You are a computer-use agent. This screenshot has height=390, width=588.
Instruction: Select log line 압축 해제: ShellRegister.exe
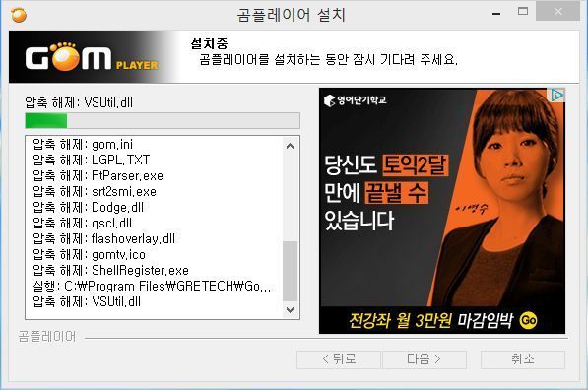click(110, 271)
